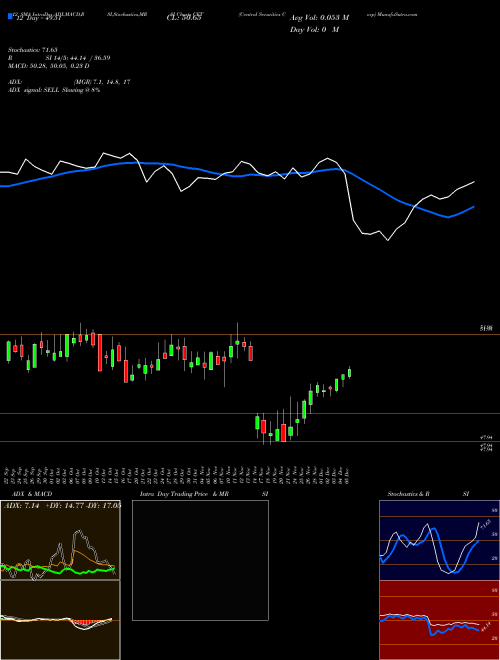The width and height of the screenshot is (500, 660).
Task: Click the red RSI mini chart
Action: [439, 620]
